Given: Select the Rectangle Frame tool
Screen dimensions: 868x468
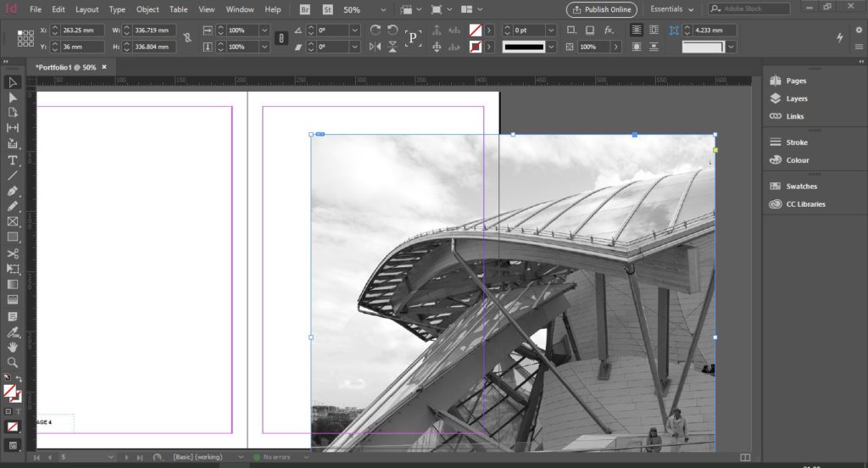Looking at the screenshot, I should 12,221.
